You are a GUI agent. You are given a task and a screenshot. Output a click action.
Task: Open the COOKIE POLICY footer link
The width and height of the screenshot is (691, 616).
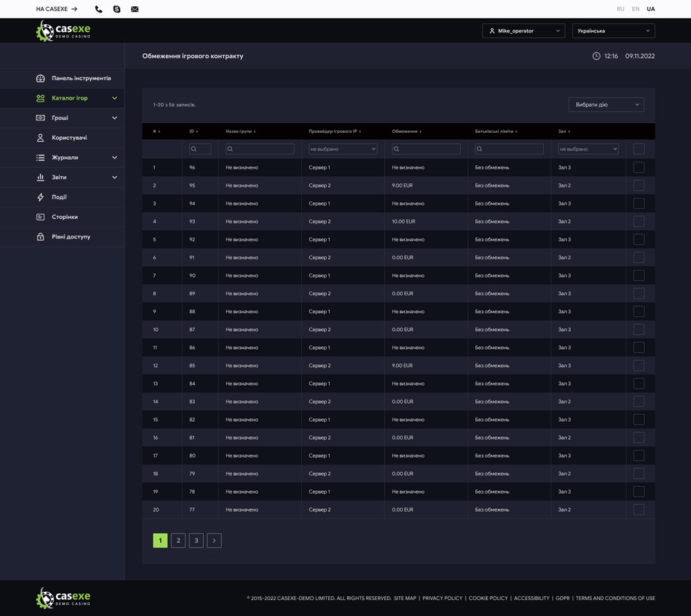tap(489, 598)
